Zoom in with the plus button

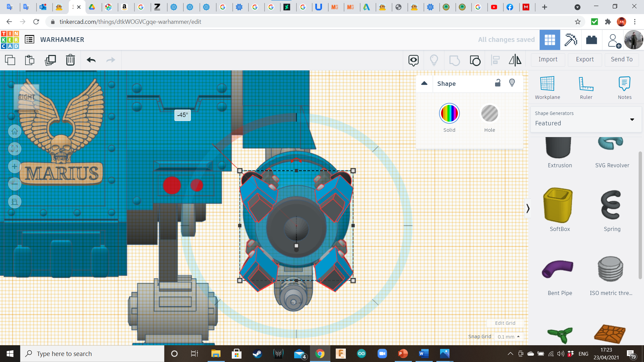pyautogui.click(x=15, y=167)
